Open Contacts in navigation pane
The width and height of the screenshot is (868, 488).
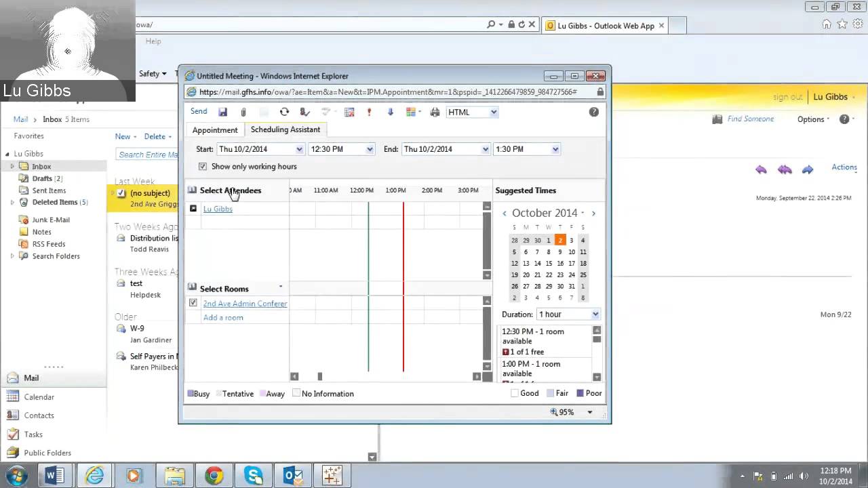pyautogui.click(x=39, y=415)
